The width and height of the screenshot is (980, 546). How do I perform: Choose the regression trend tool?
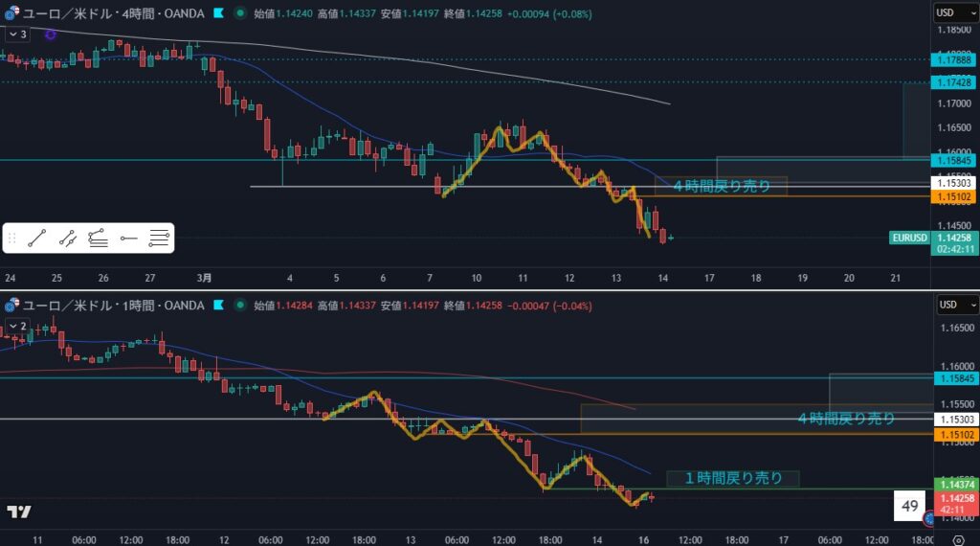pyautogui.click(x=98, y=239)
